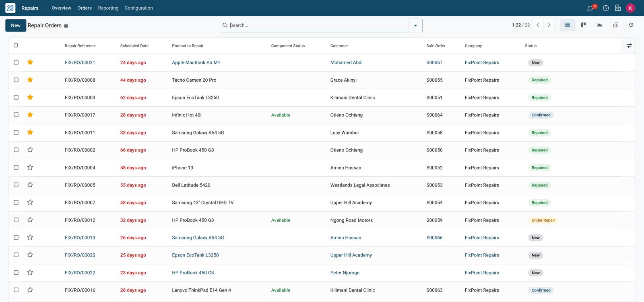Select the checkbox for FIX/RO/00004
Screen dimensions: 644x302
[16, 167]
